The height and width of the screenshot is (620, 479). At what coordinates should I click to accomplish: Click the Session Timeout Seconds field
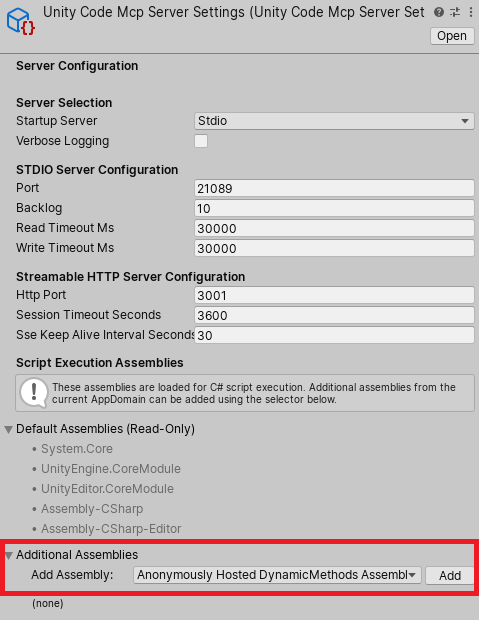pyautogui.click(x=334, y=316)
